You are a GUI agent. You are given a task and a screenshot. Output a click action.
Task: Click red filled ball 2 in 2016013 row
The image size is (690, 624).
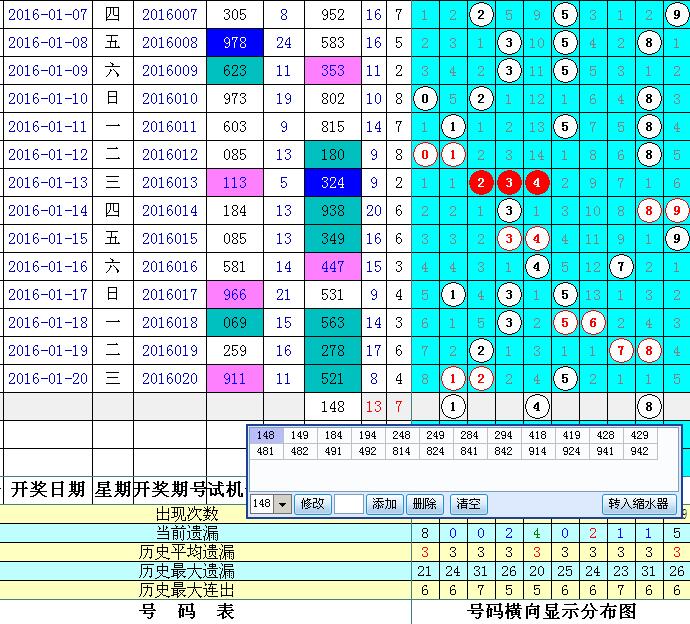click(x=481, y=183)
